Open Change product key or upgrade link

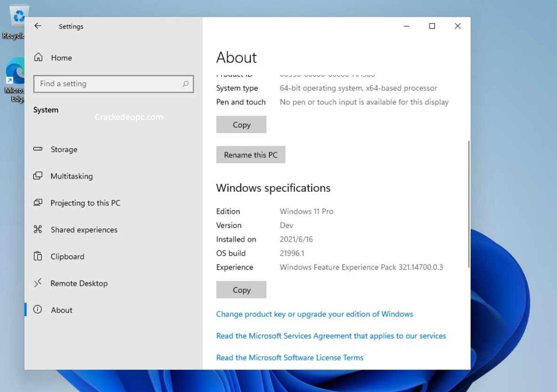point(314,314)
